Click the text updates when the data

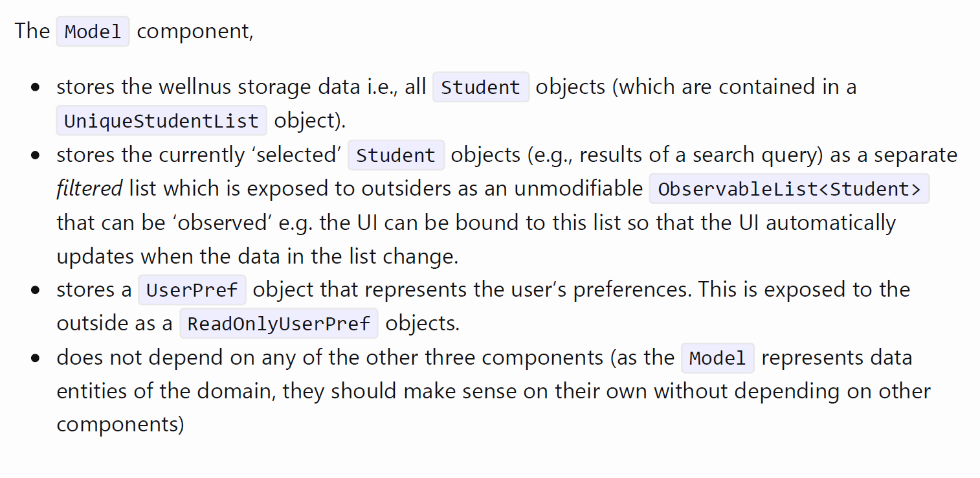(x=172, y=256)
